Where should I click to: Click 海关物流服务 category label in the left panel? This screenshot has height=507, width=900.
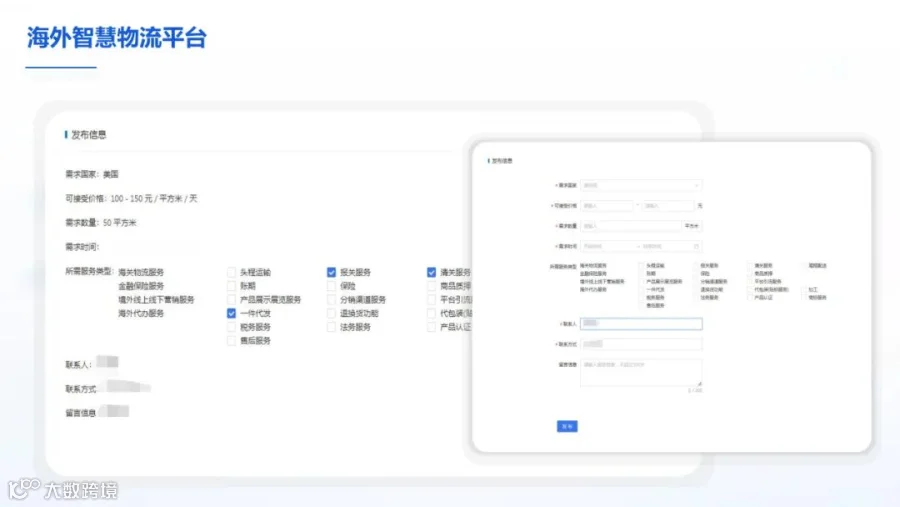click(141, 272)
